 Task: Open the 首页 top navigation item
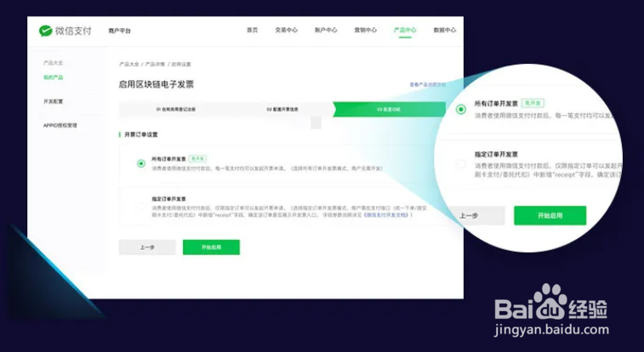click(252, 30)
